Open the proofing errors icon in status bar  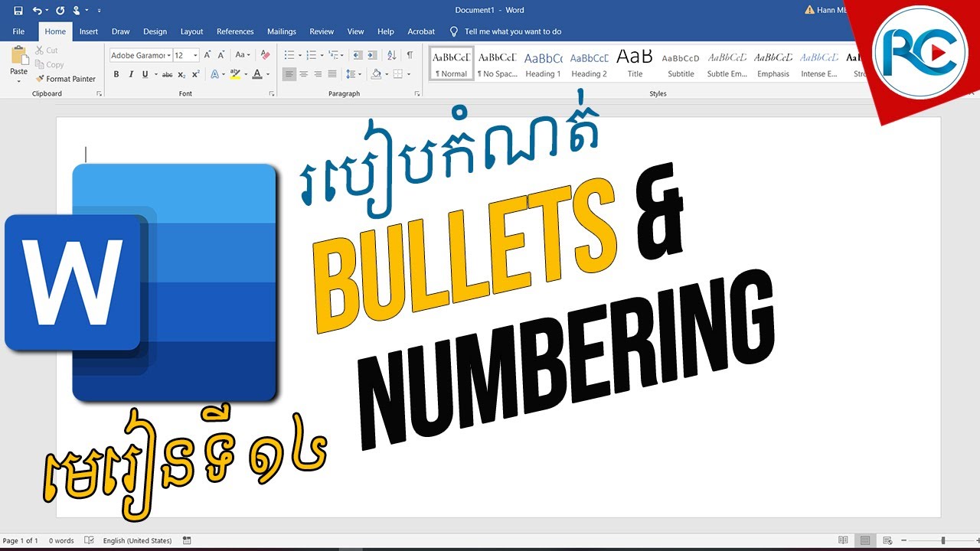(89, 540)
